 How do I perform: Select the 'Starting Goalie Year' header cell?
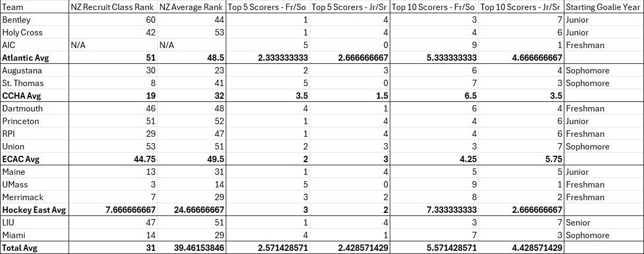(x=604, y=7)
